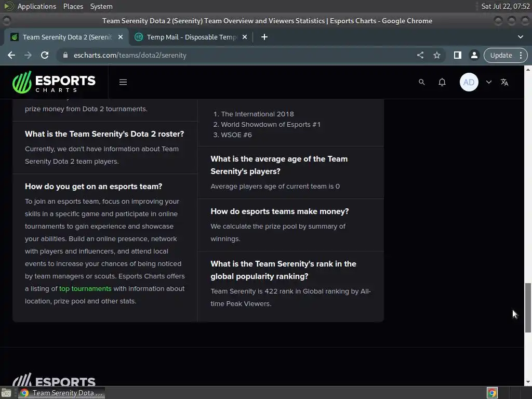Image resolution: width=532 pixels, height=399 pixels.
Task: Open notifications bell icon
Action: 442,82
